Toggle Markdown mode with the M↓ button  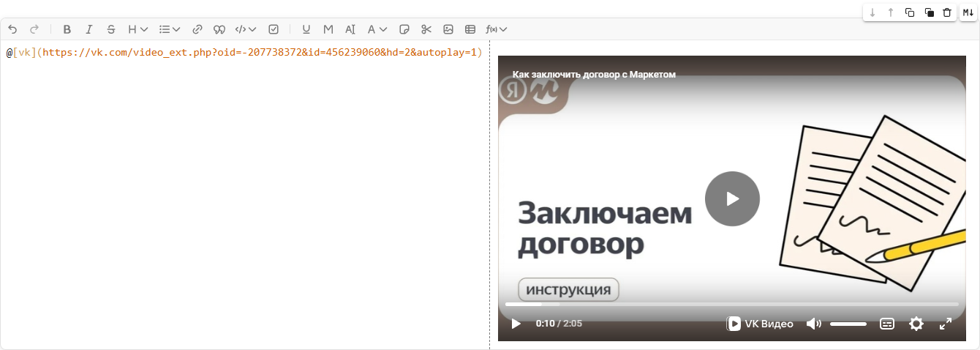pyautogui.click(x=968, y=12)
